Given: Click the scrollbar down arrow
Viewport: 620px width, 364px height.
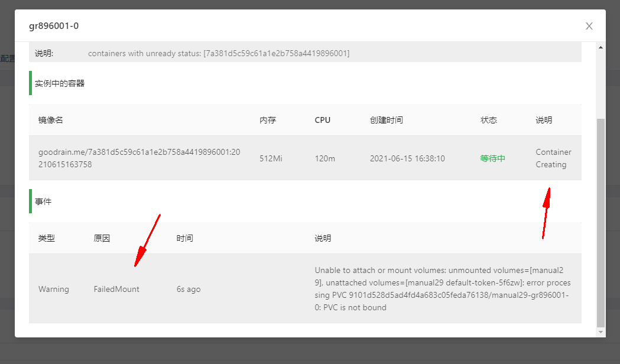Looking at the screenshot, I should pyautogui.click(x=600, y=332).
